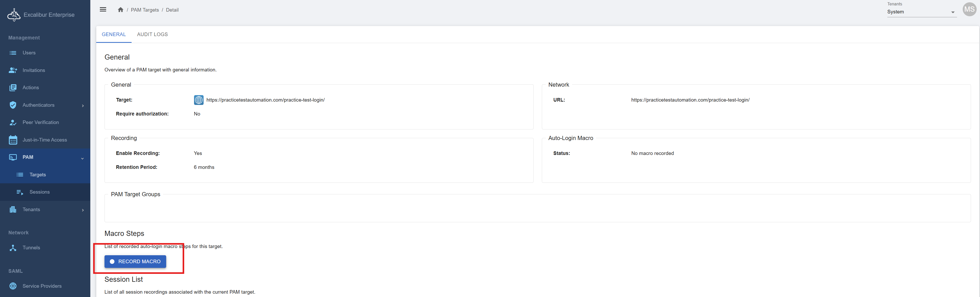980x297 pixels.
Task: Click the Tunnels network icon
Action: click(x=13, y=247)
